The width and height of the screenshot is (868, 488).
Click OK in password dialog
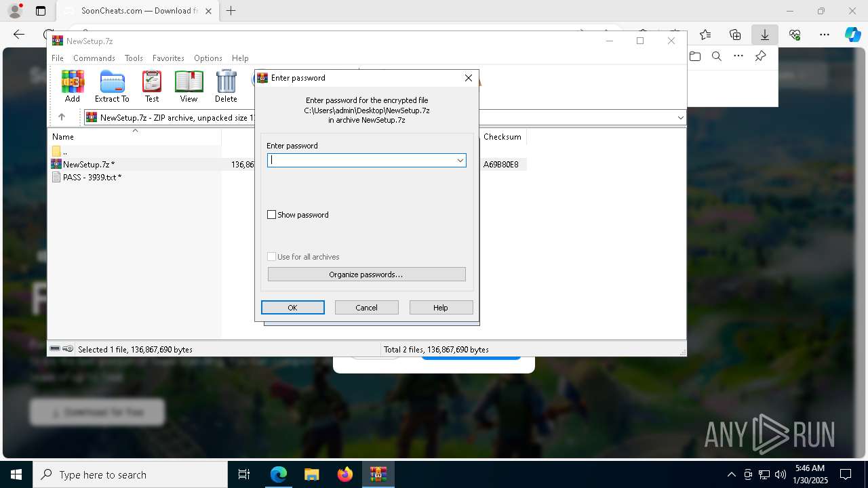point(293,308)
